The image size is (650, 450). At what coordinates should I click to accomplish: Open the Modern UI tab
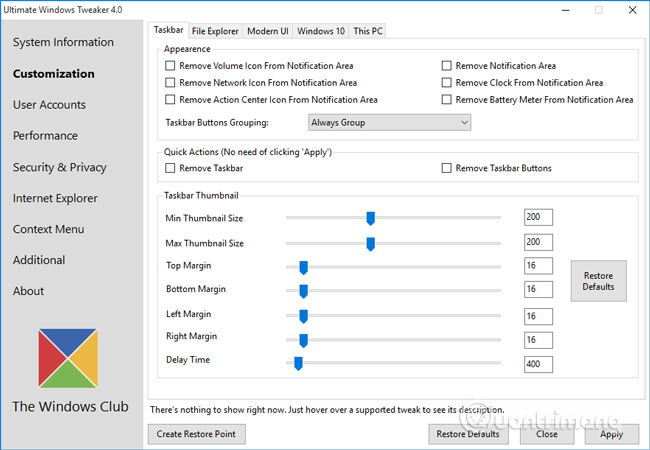tap(267, 31)
